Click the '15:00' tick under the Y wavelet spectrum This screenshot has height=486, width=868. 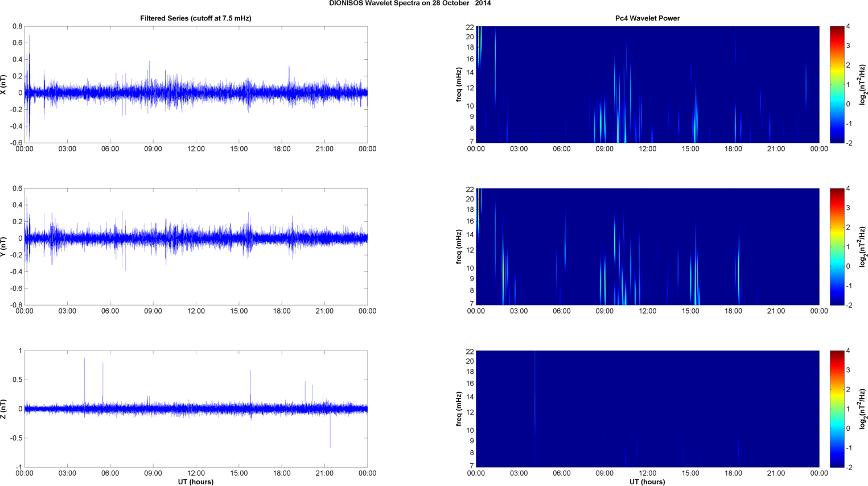[x=690, y=311]
